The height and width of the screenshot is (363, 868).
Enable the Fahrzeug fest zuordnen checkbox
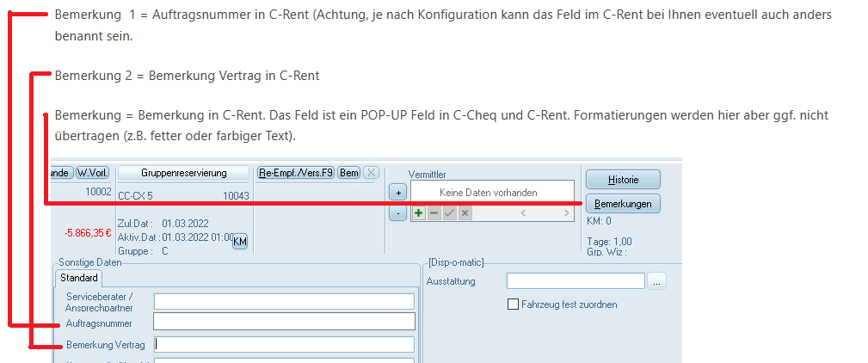[514, 305]
